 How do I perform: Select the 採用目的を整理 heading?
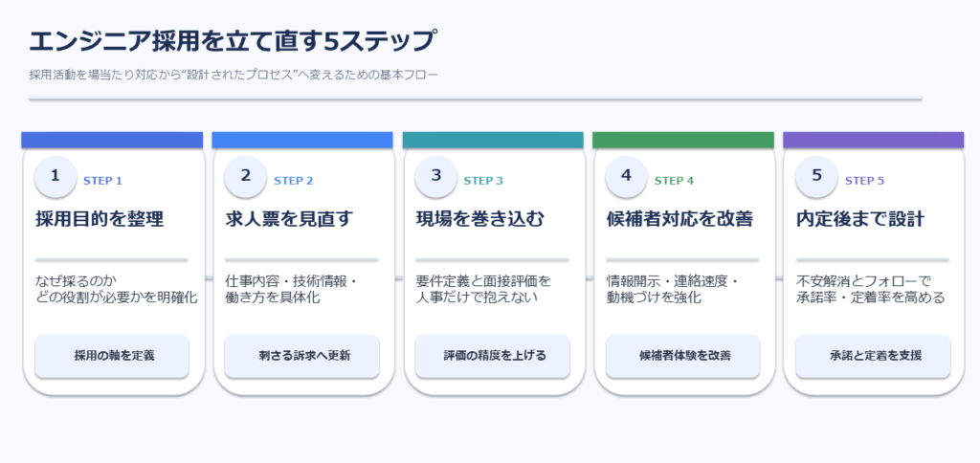click(100, 219)
